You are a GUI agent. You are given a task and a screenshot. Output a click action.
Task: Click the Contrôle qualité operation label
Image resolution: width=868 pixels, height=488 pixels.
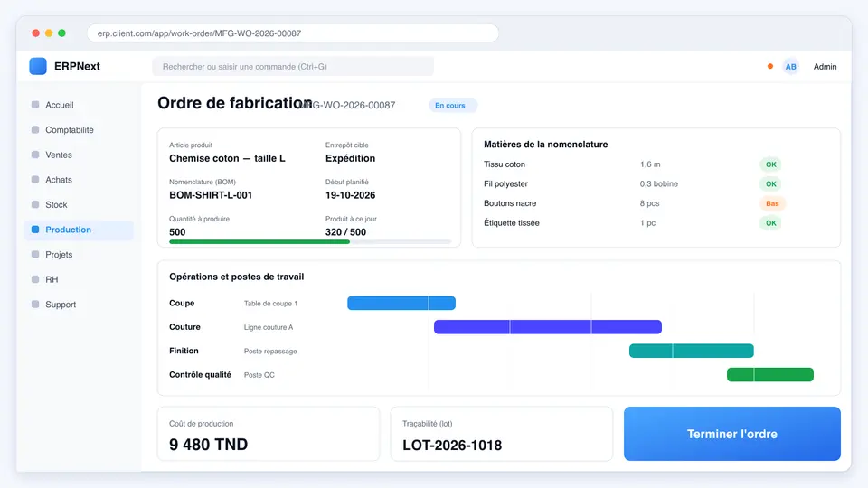[x=200, y=374]
